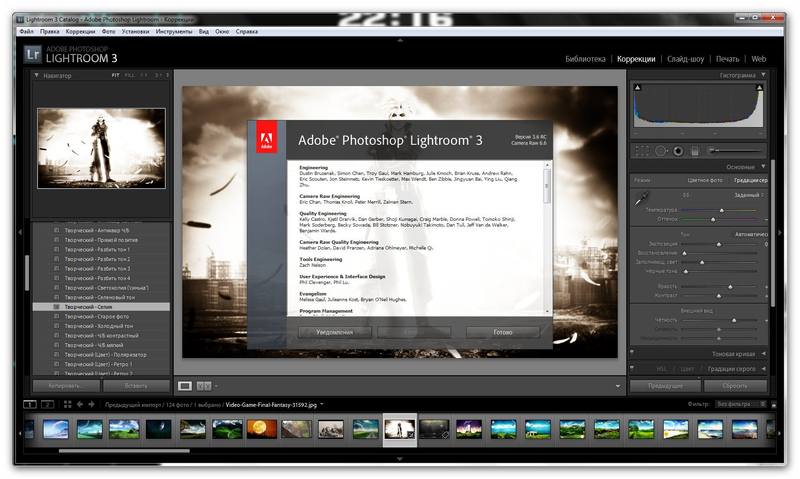This screenshot has width=800, height=479.
Task: Adjust the Температура slider
Action: pos(721,210)
